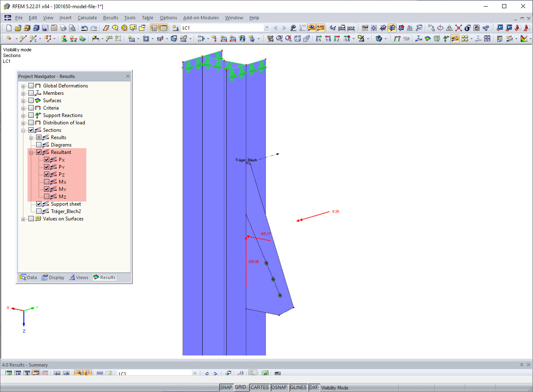
Task: Collapse the Sections tree node
Action: click(23, 131)
